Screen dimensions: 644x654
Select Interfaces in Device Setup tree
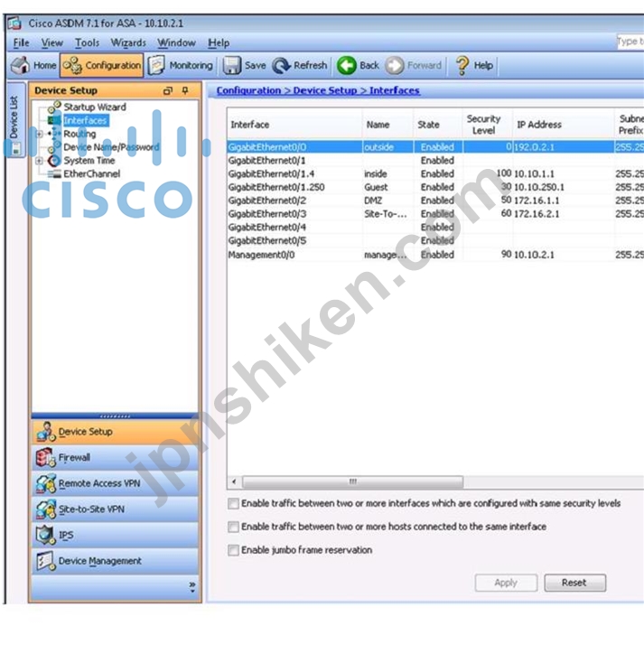(x=85, y=120)
